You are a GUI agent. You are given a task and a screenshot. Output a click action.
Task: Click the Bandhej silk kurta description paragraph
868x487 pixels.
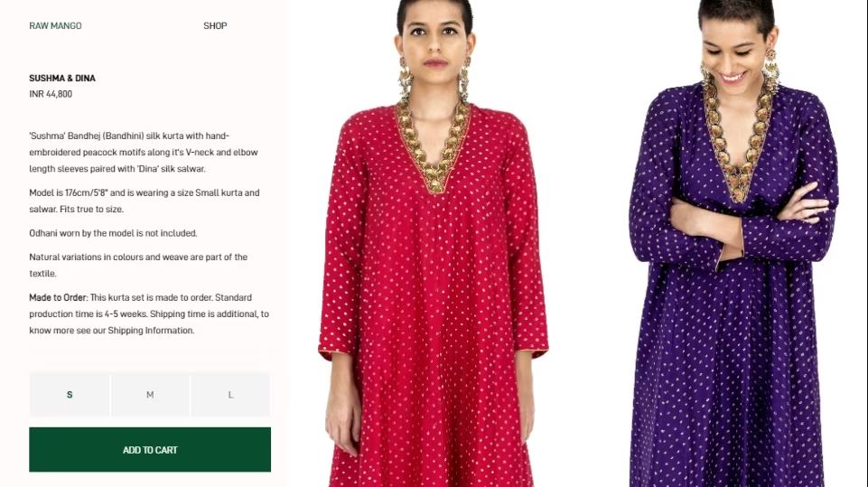tap(144, 152)
